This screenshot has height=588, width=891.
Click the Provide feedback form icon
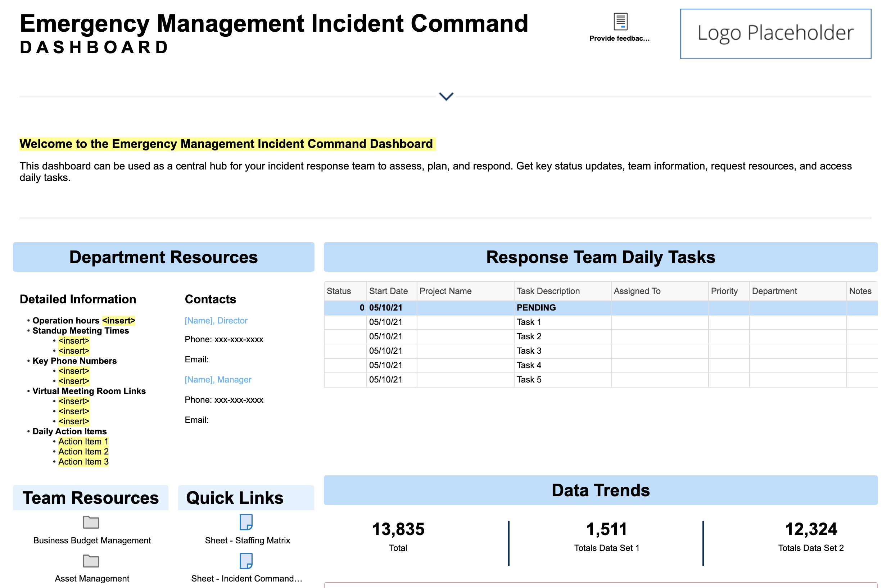pyautogui.click(x=620, y=22)
